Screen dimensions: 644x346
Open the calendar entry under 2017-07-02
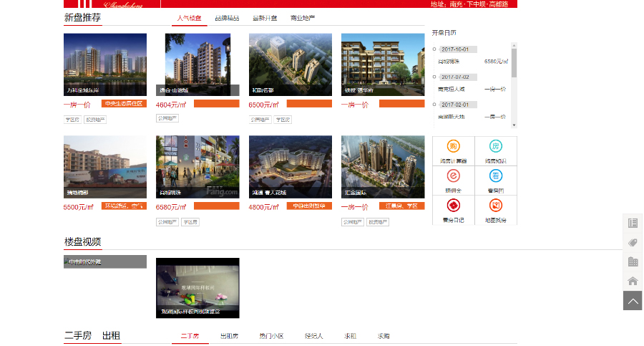(452, 90)
